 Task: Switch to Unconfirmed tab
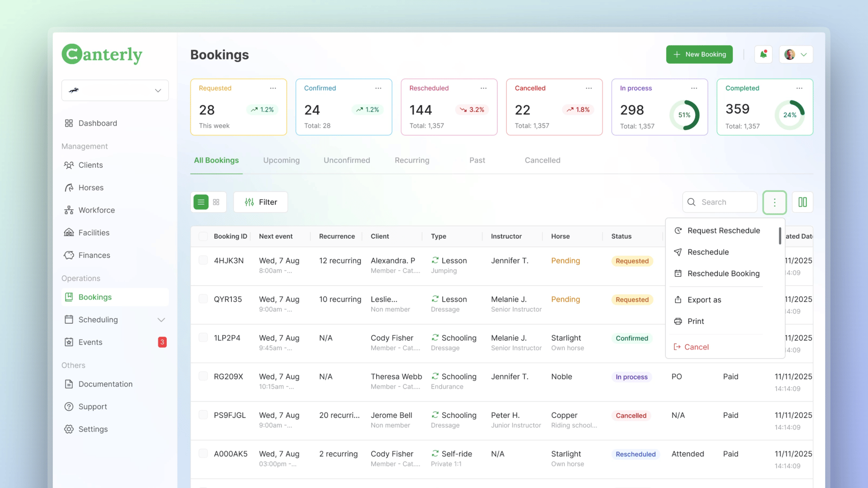[x=347, y=160]
